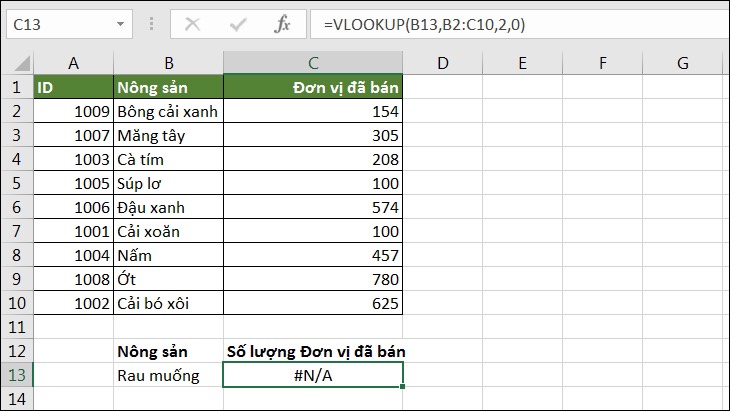This screenshot has width=730, height=411.
Task: Click the green 'Nông sản' header cell
Action: tap(169, 87)
